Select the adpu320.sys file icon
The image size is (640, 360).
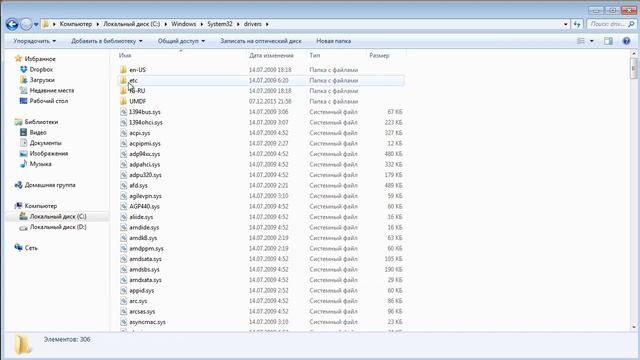click(x=124, y=175)
